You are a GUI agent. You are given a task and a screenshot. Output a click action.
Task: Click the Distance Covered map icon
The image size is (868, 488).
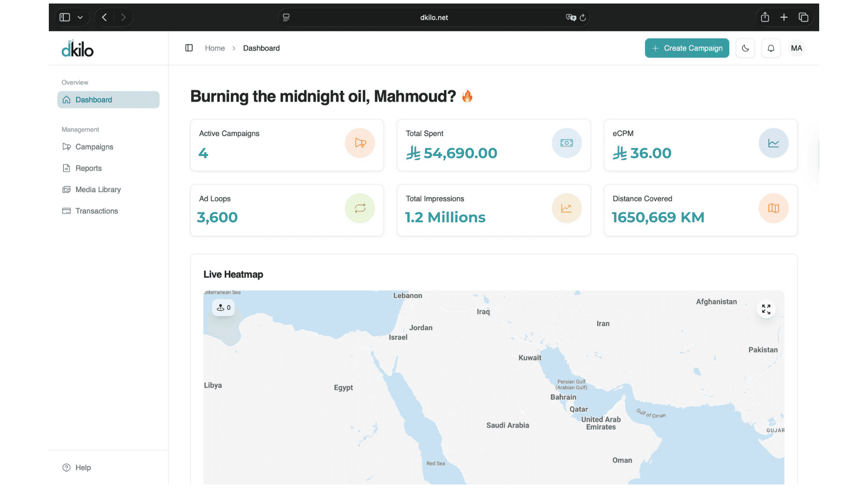pos(773,208)
